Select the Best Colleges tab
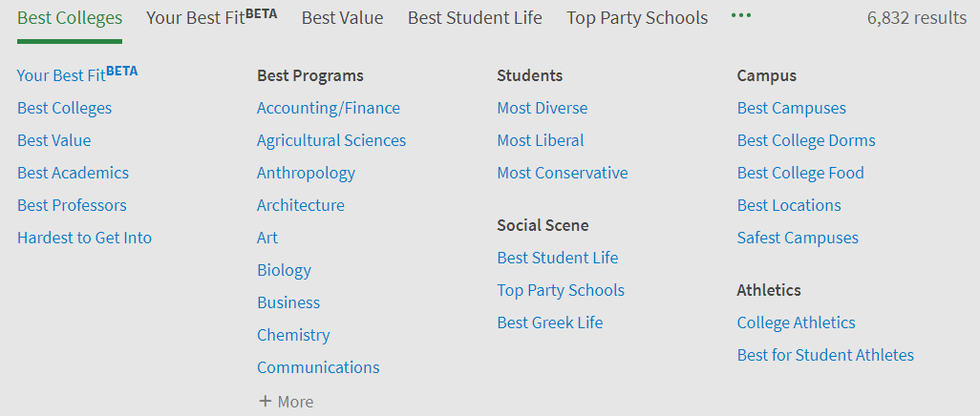 (x=70, y=18)
